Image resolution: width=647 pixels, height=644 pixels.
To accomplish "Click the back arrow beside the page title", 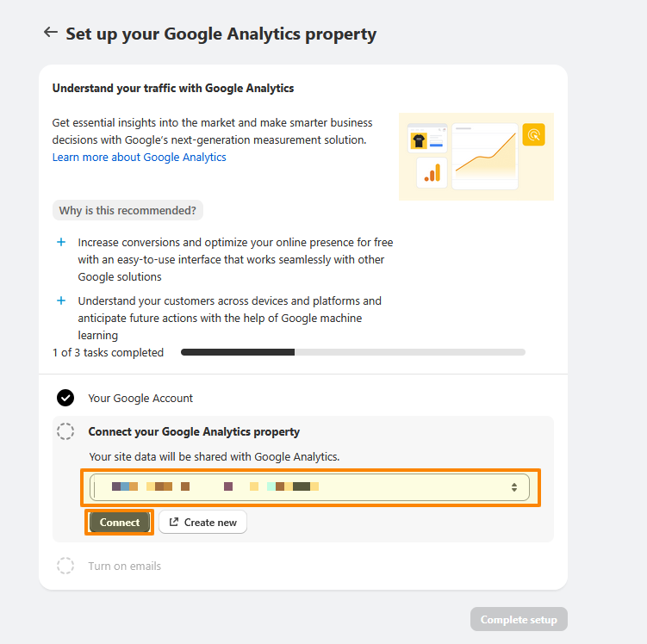I will click(x=51, y=33).
